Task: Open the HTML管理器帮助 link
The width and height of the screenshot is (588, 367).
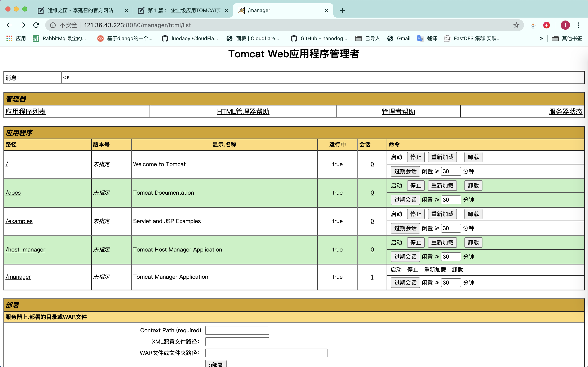Action: 243,111
